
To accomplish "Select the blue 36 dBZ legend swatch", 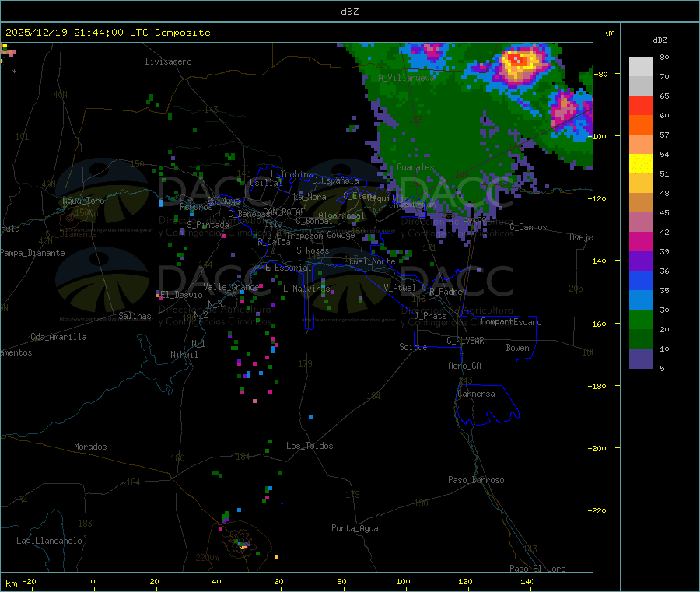I will (641, 280).
